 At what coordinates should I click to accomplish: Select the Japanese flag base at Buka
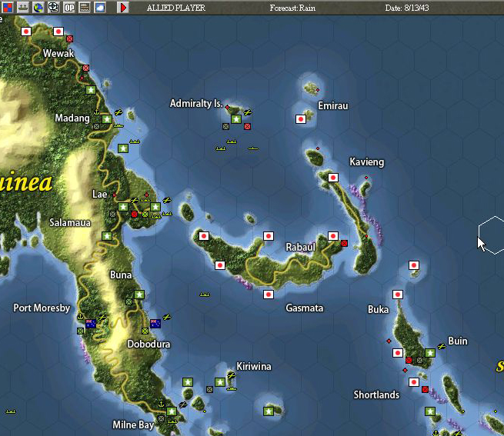[398, 295]
